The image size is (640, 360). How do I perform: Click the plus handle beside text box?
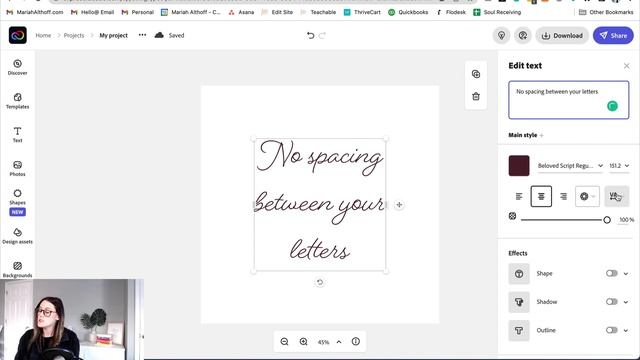[x=399, y=205]
